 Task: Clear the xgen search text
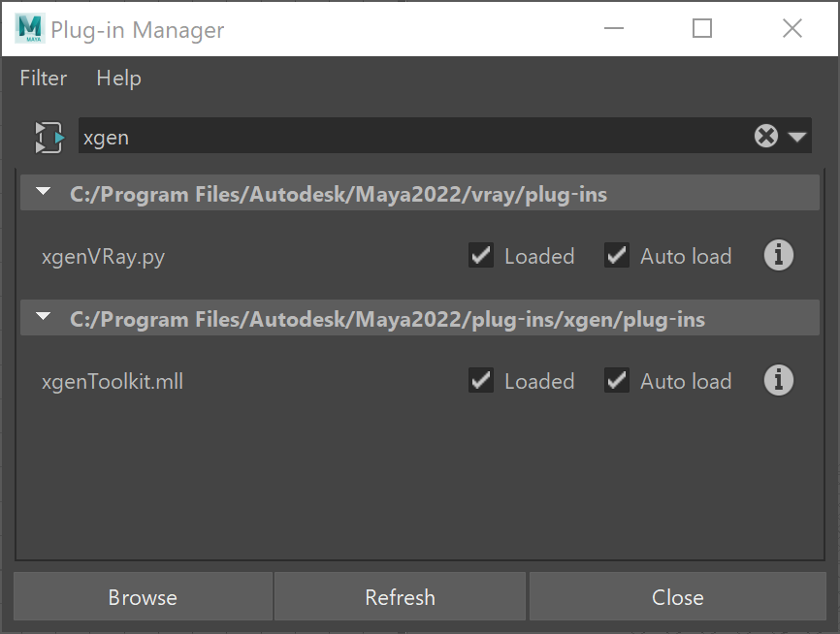766,136
